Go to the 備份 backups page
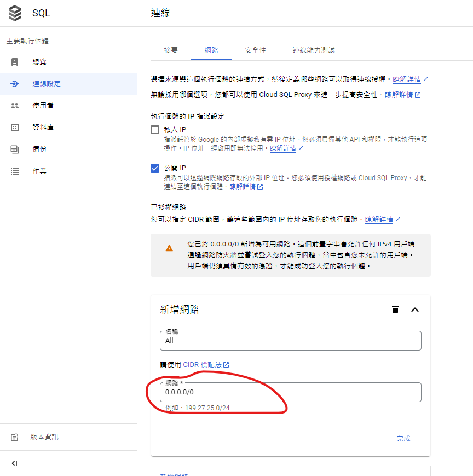The height and width of the screenshot is (476, 473). pos(39,150)
